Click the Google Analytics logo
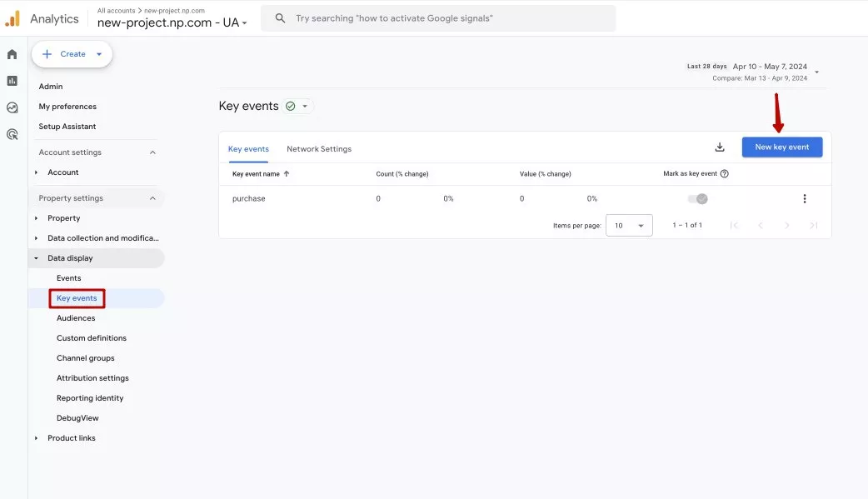 (x=12, y=18)
